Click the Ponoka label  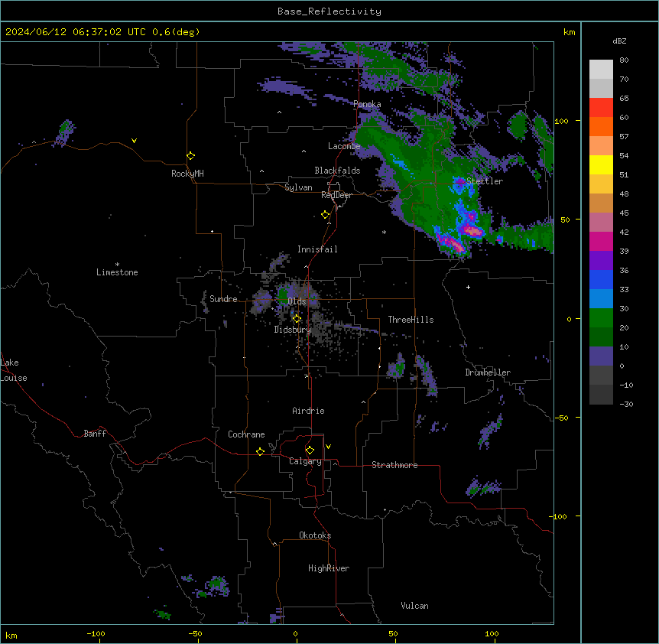click(x=367, y=104)
